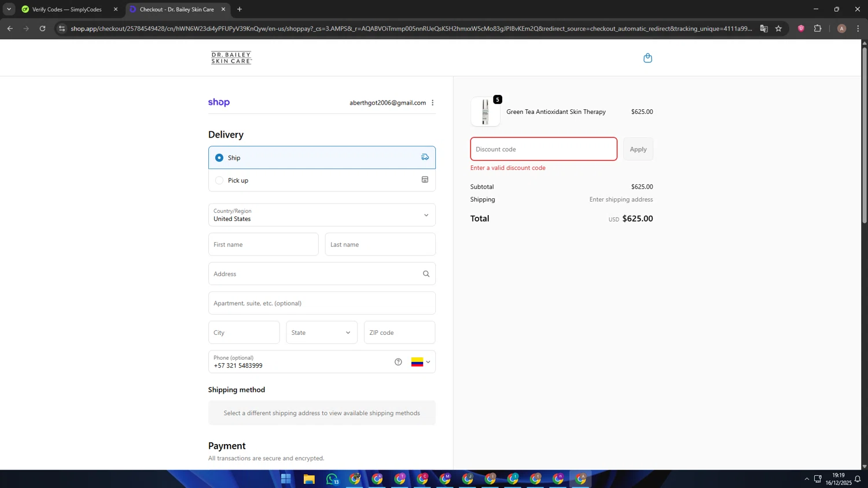This screenshot has width=868, height=488.
Task: Open Chrome with profile J in taskbar
Action: click(468, 479)
